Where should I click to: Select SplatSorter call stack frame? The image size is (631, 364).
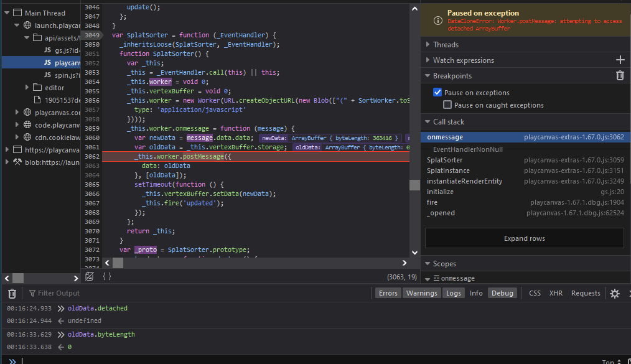click(525, 160)
